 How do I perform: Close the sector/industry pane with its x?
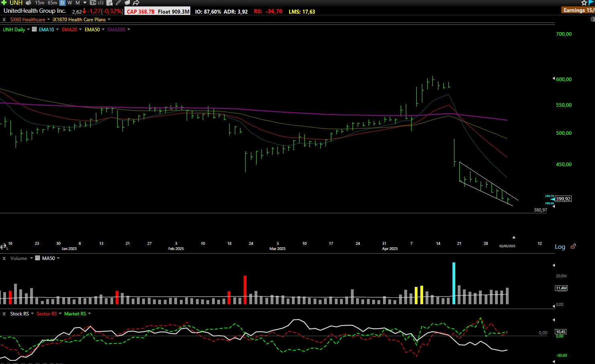tap(4, 19)
